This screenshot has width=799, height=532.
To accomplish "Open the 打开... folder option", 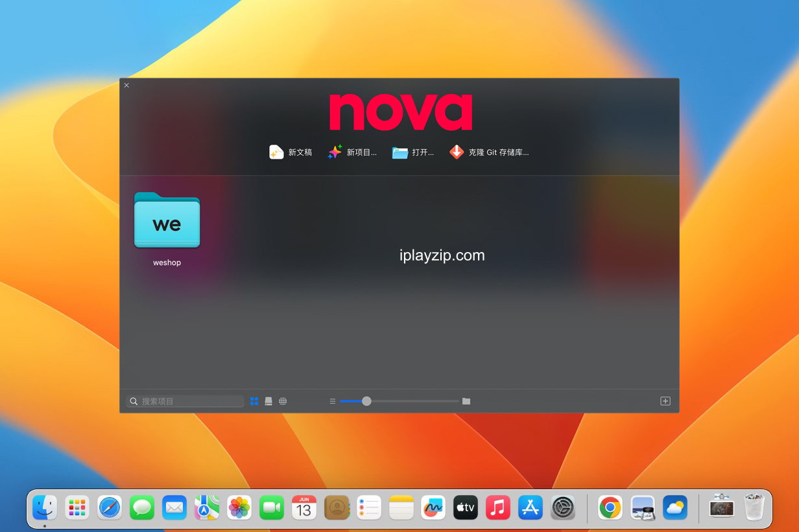I will pyautogui.click(x=400, y=152).
